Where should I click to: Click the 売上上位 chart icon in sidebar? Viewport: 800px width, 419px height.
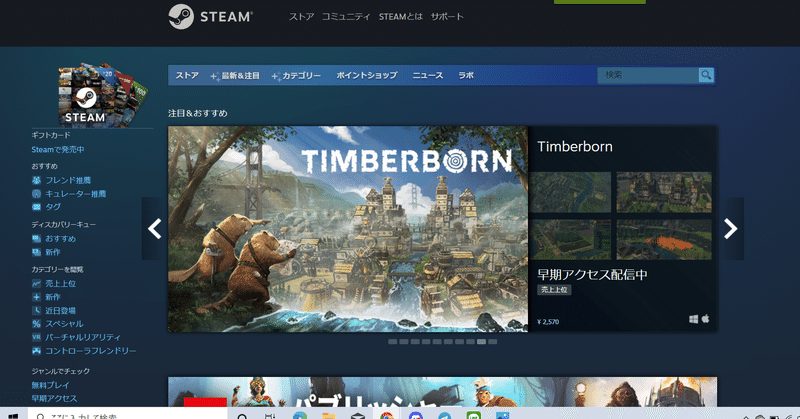click(x=36, y=284)
